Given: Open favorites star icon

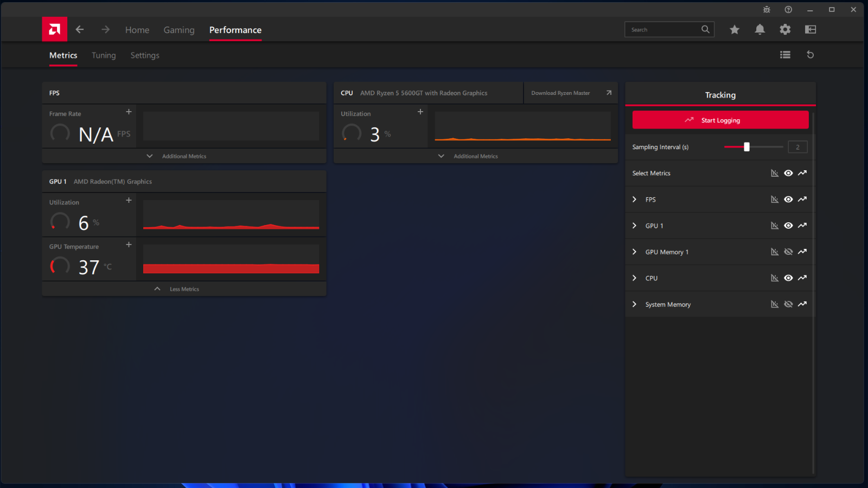Looking at the screenshot, I should pos(735,30).
